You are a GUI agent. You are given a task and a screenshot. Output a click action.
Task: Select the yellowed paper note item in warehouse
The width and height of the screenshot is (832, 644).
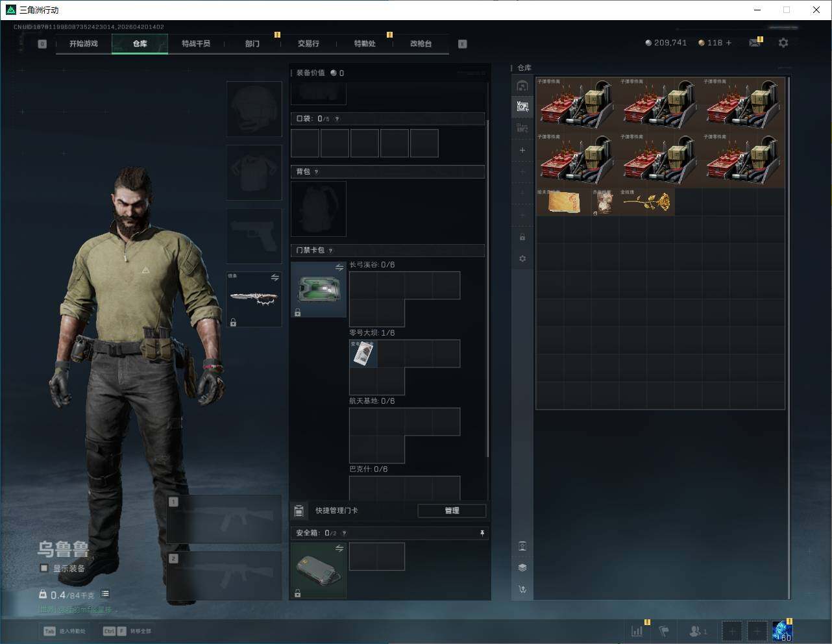(x=563, y=202)
